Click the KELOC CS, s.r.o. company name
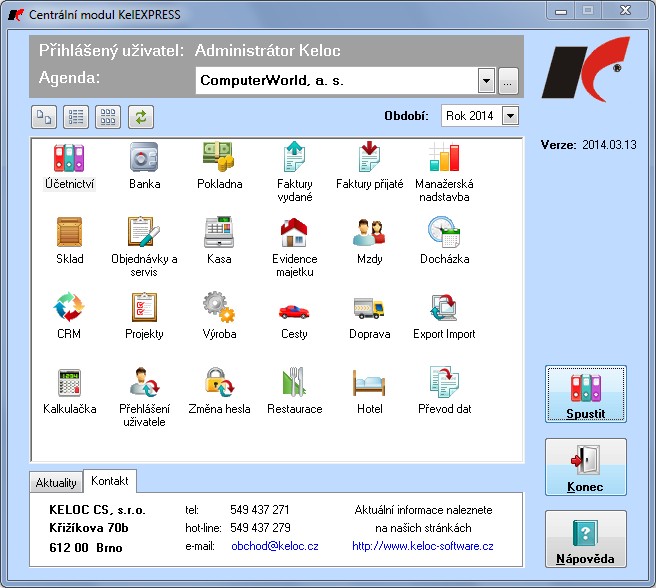Screen dimensions: 656x588 pyautogui.click(x=97, y=510)
